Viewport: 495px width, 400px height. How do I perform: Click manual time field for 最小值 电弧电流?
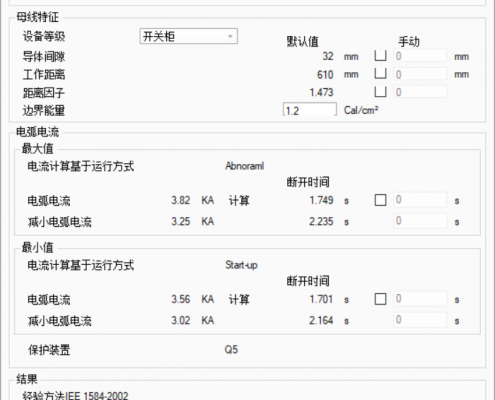[420, 299]
